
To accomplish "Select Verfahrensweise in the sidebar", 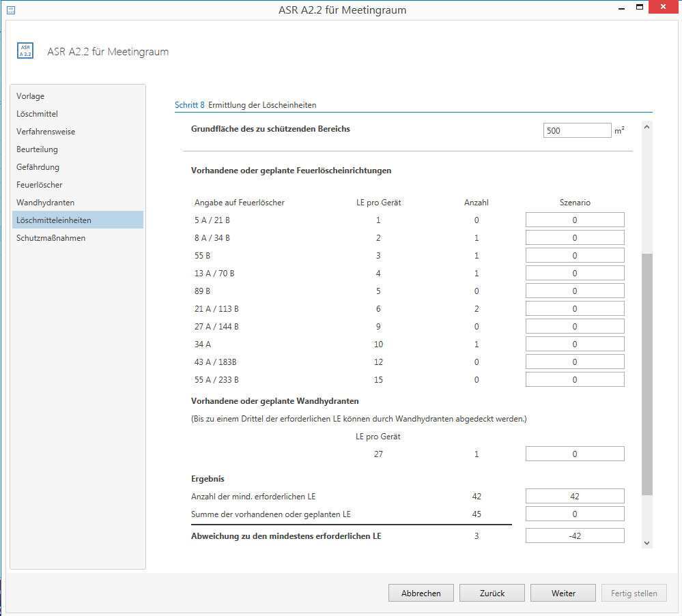I will coord(46,132).
